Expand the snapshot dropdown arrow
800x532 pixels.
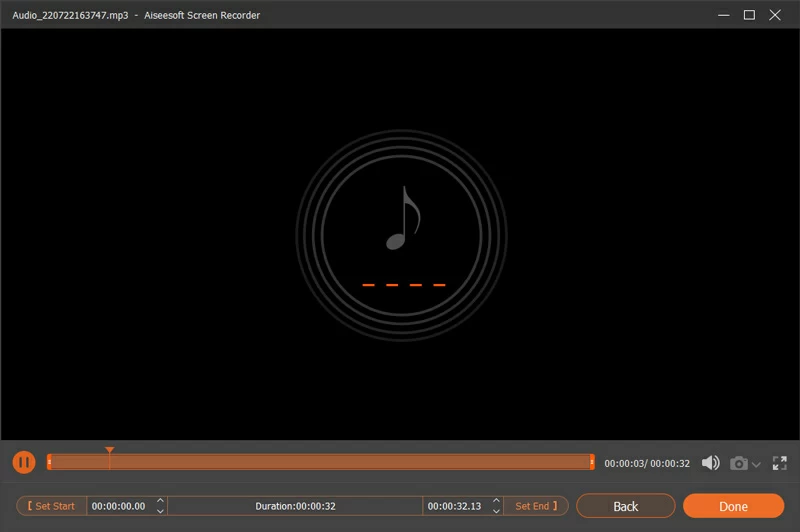coord(756,464)
